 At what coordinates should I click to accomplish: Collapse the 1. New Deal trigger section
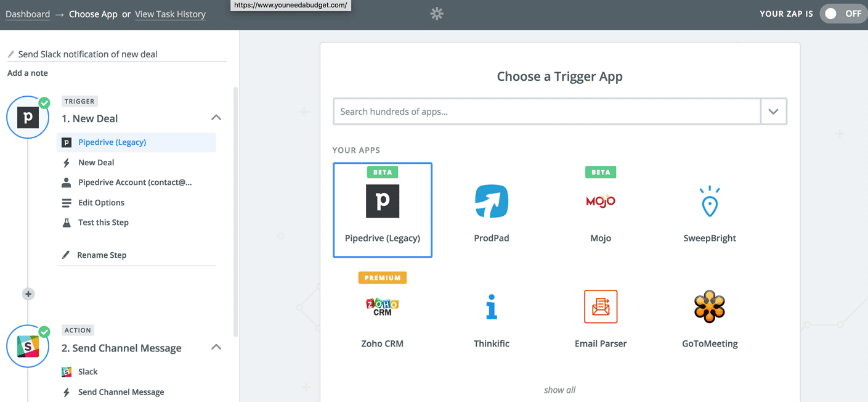point(216,118)
